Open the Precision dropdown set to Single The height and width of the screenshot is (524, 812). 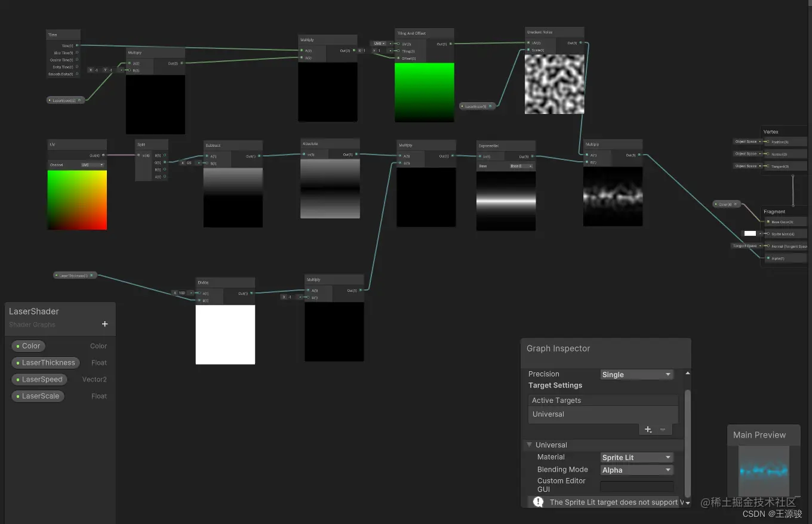pos(636,374)
